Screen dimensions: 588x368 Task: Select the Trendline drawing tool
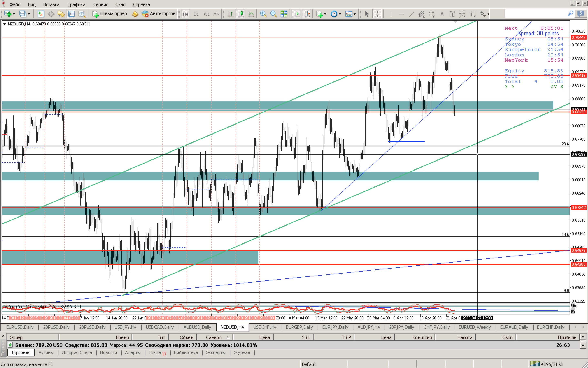tap(411, 14)
